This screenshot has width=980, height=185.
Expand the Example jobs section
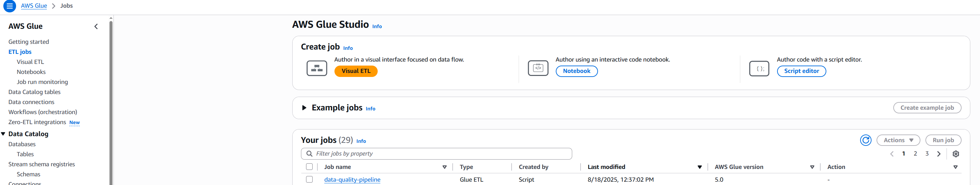click(x=304, y=108)
